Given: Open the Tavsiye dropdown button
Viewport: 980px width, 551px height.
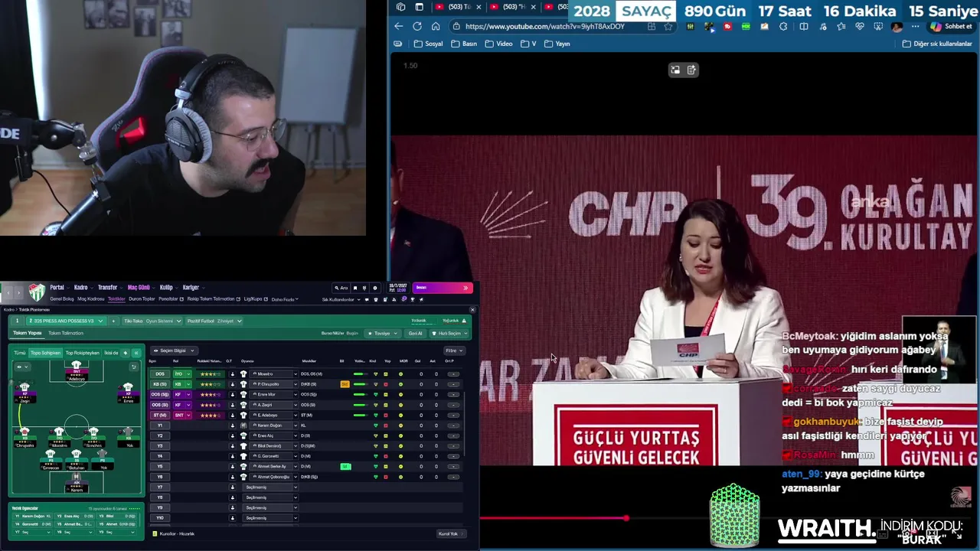Looking at the screenshot, I should point(382,333).
